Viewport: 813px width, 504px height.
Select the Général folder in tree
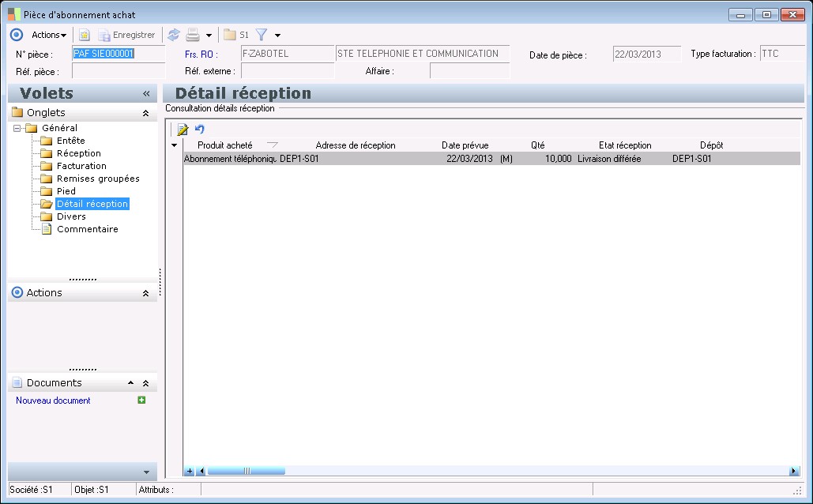click(59, 128)
